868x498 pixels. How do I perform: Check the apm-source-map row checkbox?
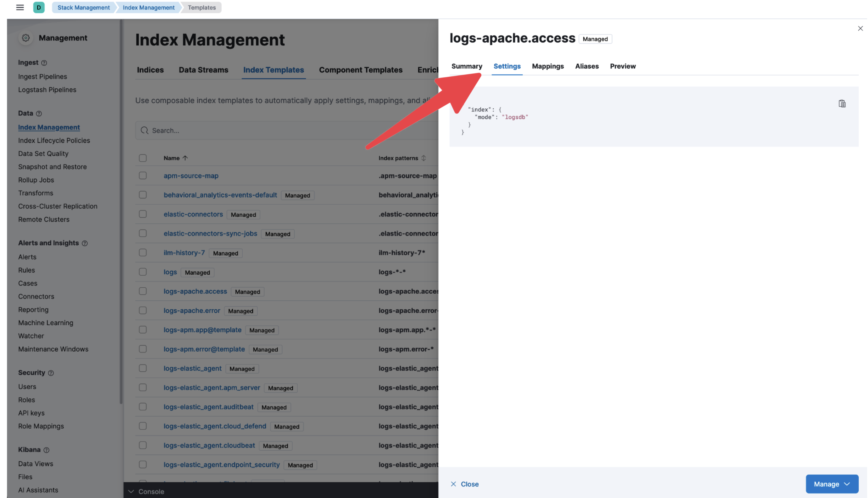point(143,175)
